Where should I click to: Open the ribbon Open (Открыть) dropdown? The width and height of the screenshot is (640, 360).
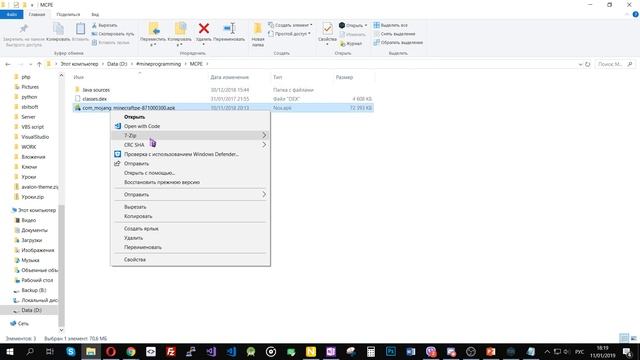353,25
